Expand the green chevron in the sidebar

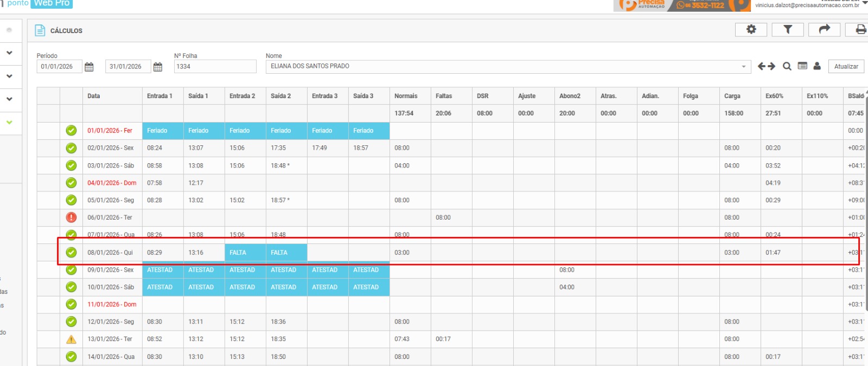pos(9,123)
